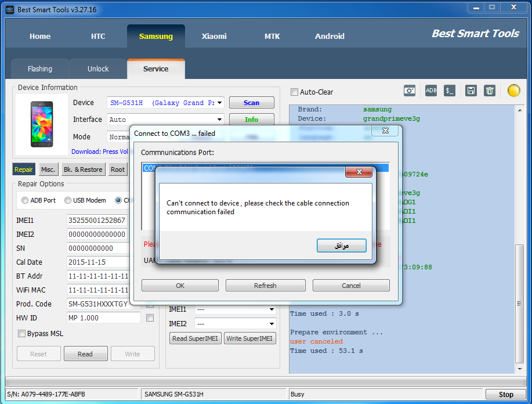Click the WiFi MAC input field
The image size is (532, 404).
[99, 290]
